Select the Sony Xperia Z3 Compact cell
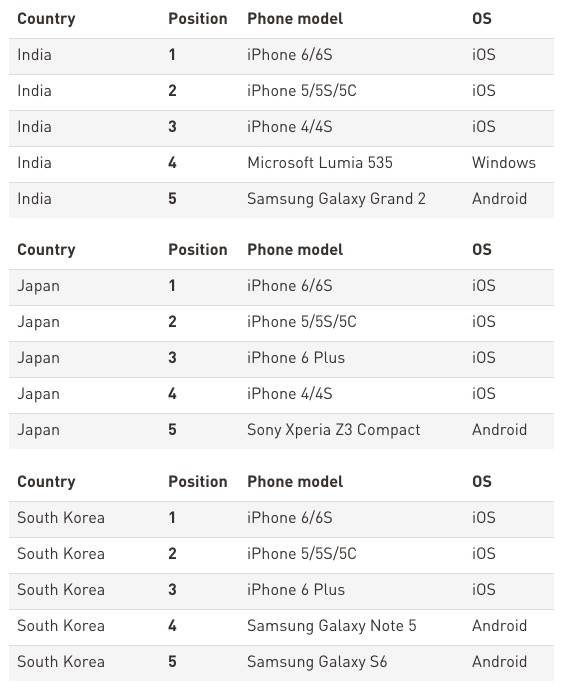Viewport: 565px width, 689px height. 333,430
